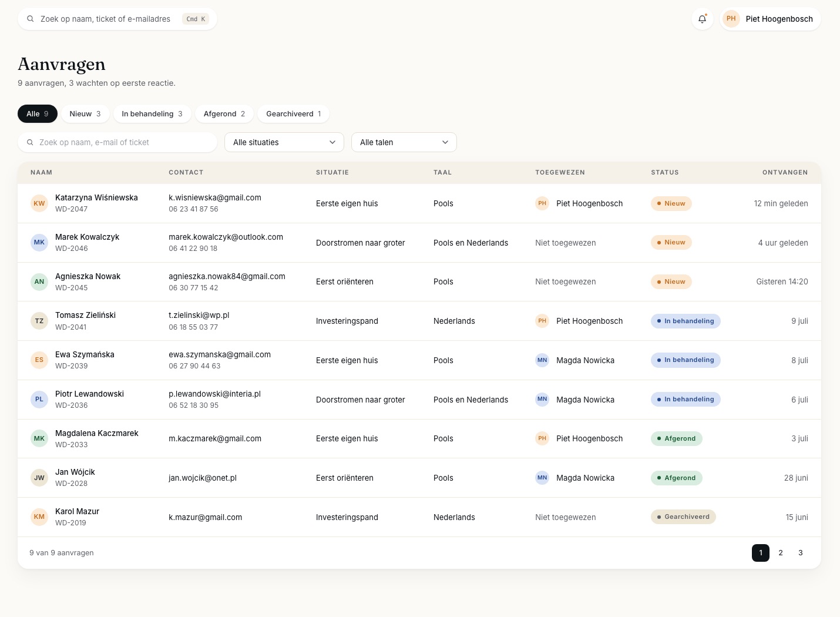
Task: Click the magnifier icon in the table filter search
Action: pyautogui.click(x=30, y=142)
